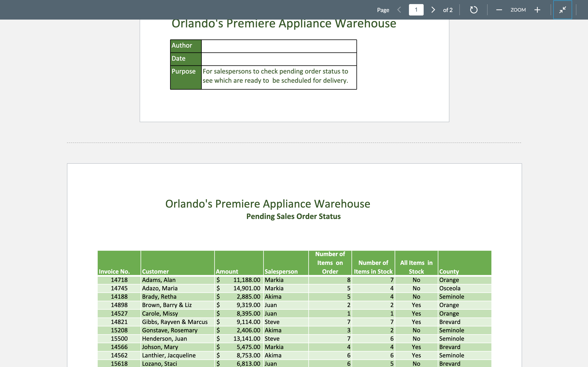Click the 'All Items in Stock' header
Viewport: 588px width, 367px height.
[416, 267]
